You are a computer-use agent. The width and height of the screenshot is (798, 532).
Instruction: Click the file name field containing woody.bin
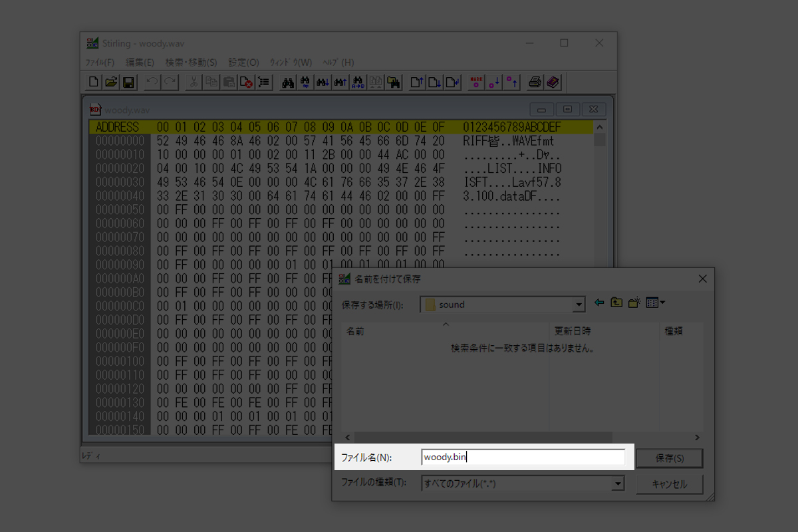pyautogui.click(x=523, y=458)
